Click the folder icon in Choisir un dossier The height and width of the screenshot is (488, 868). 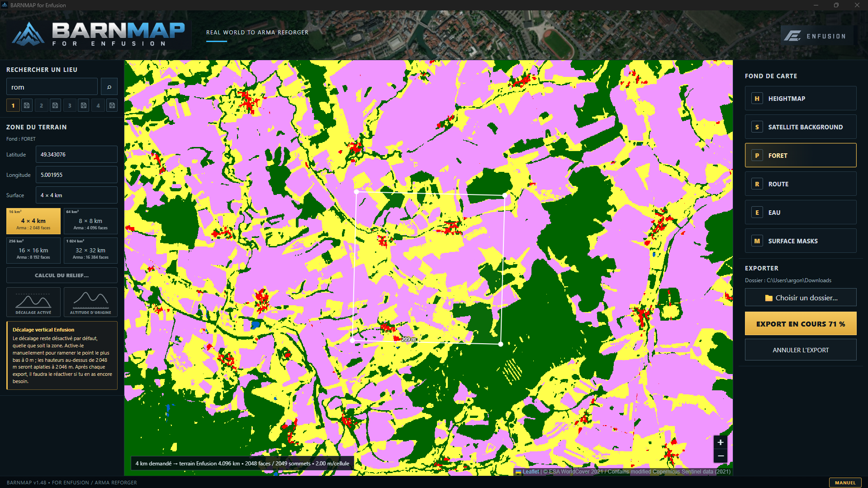coord(768,298)
